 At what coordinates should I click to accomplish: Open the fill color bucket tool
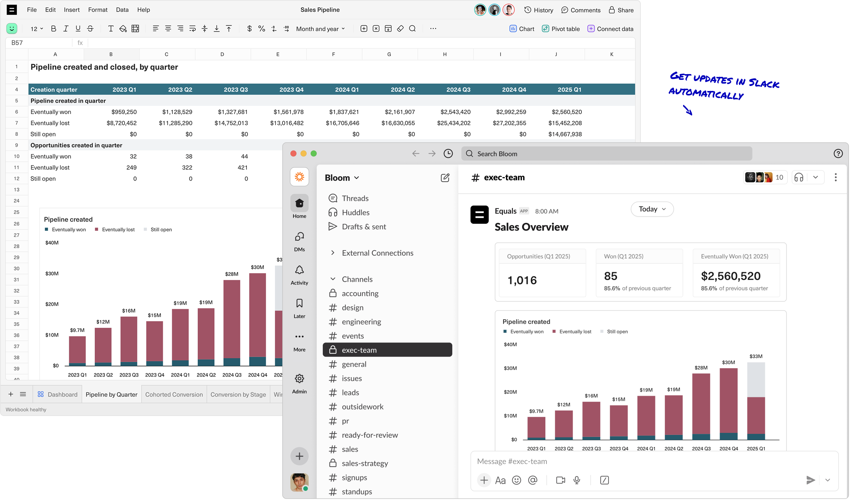click(x=124, y=29)
